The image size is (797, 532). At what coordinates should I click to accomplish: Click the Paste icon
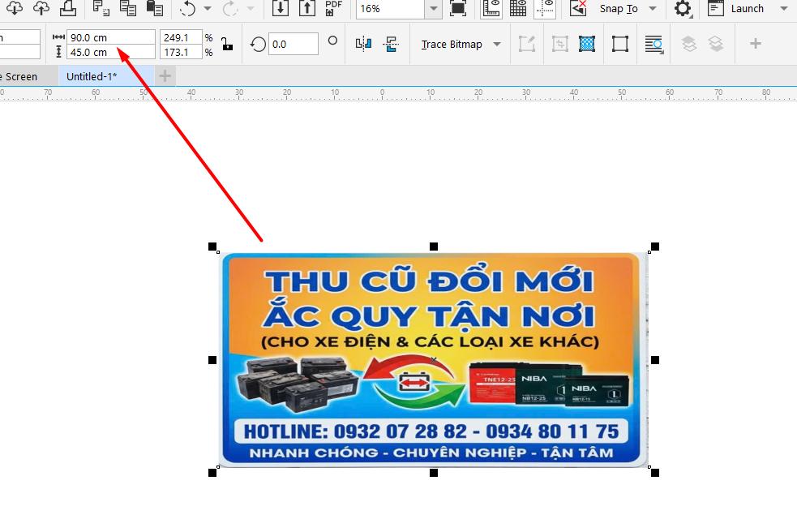click(x=155, y=8)
